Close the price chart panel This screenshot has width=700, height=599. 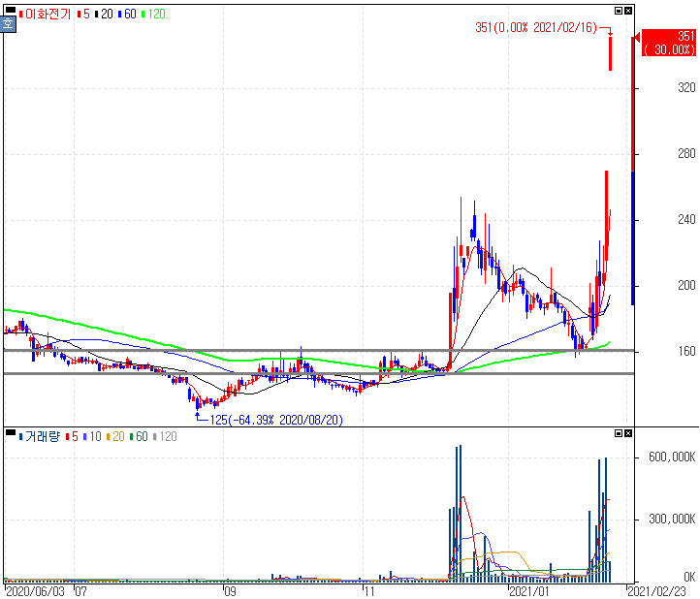click(628, 11)
